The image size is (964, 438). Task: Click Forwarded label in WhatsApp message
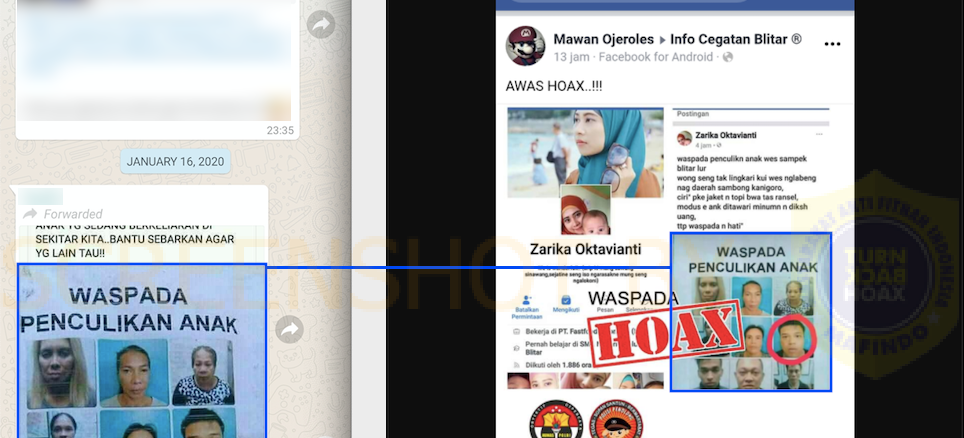(73, 214)
